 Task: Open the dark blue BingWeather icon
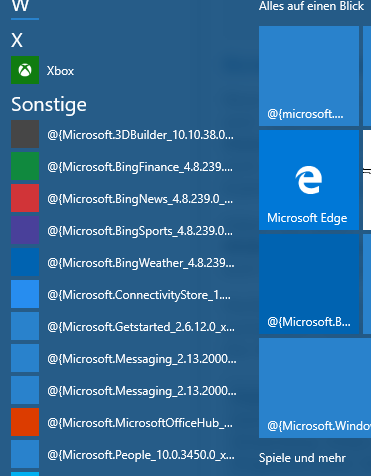click(x=25, y=262)
